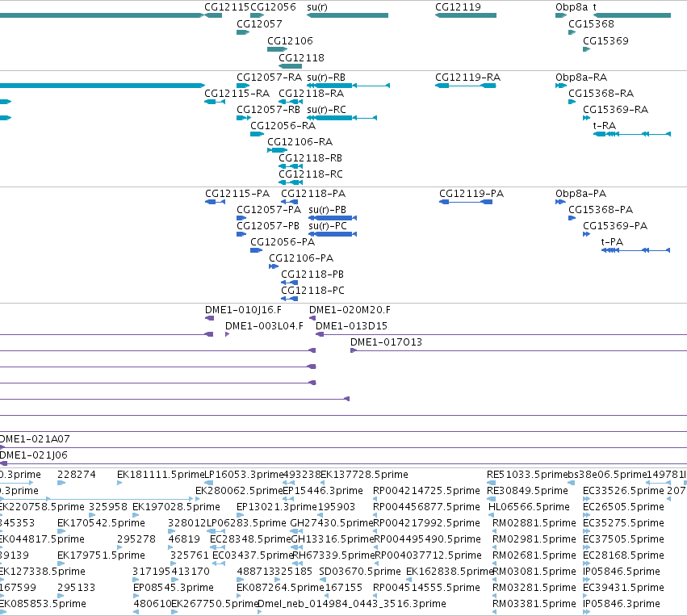This screenshot has width=687, height=616.
Task: Select EST EP08545.3prime
Action: (174, 589)
